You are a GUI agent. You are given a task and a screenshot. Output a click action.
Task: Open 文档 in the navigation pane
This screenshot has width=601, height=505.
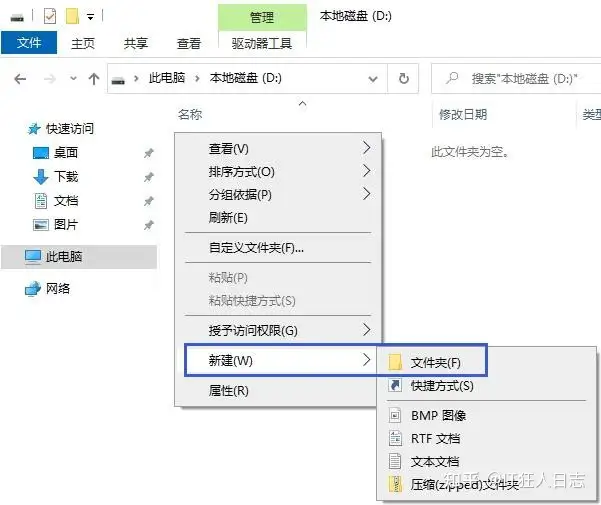[56, 201]
